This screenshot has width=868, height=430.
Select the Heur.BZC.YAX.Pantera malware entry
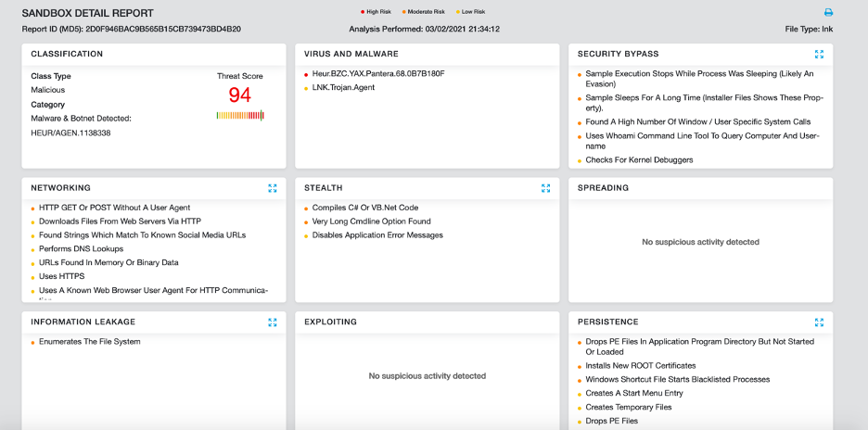pyautogui.click(x=377, y=73)
